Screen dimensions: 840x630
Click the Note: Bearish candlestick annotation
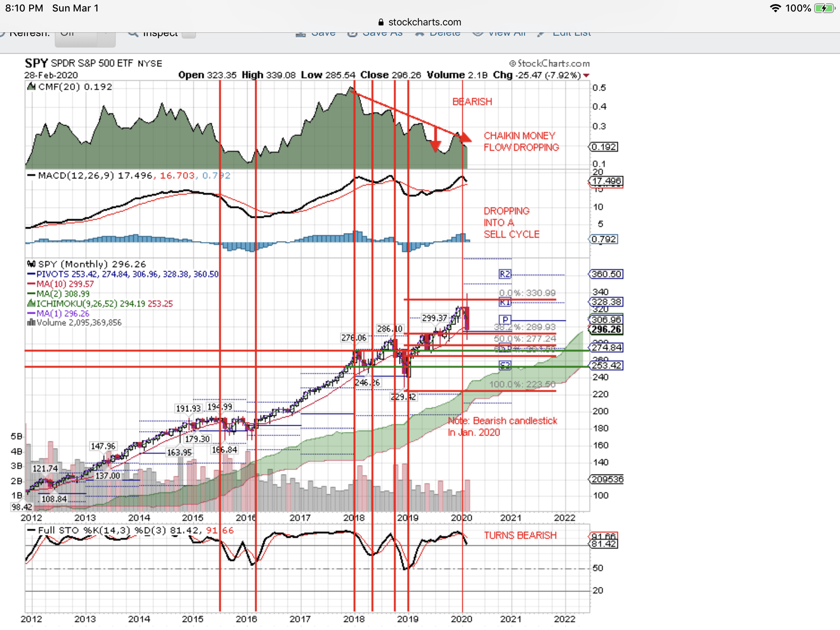pyautogui.click(x=502, y=427)
